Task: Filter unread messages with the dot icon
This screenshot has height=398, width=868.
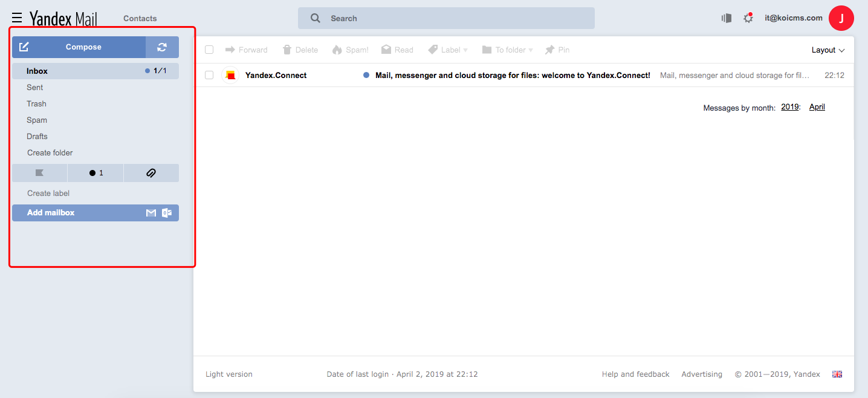Action: click(96, 173)
